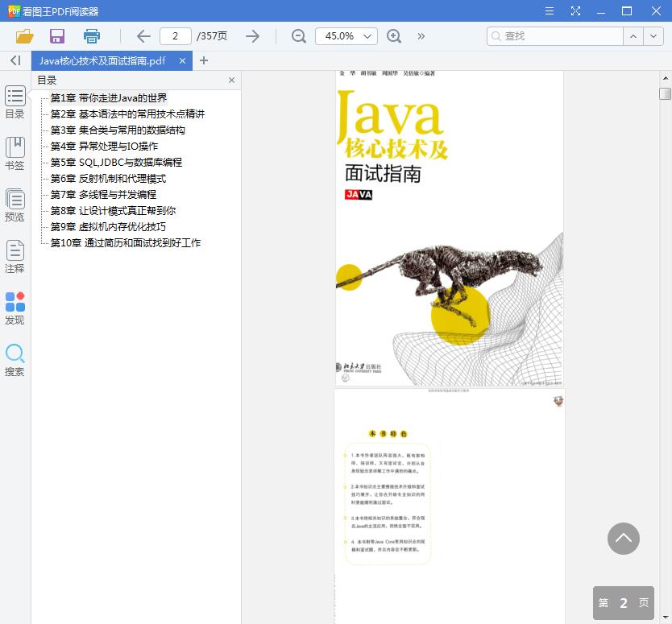The height and width of the screenshot is (624, 672).
Task: Open the 注释 annotations panel
Action: (15, 257)
